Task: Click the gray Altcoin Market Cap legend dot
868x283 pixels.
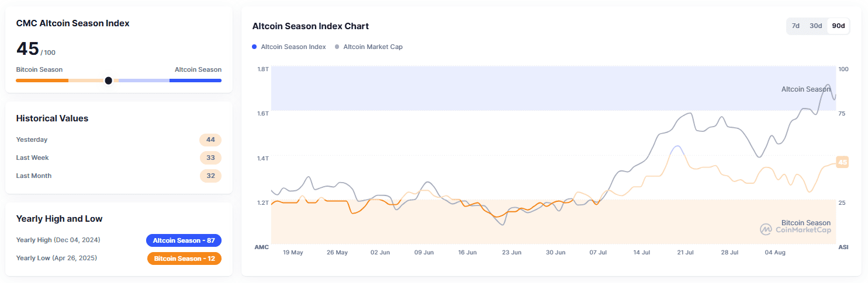Action: point(337,47)
